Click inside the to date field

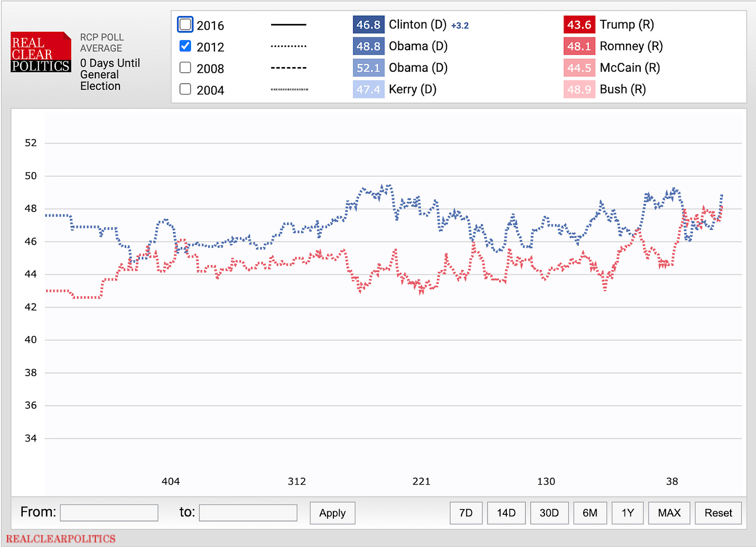point(248,513)
